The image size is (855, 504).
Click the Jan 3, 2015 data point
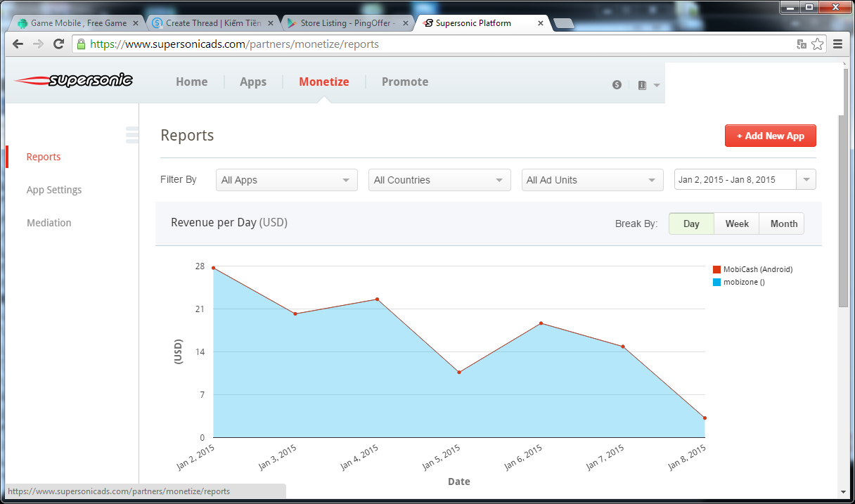295,314
